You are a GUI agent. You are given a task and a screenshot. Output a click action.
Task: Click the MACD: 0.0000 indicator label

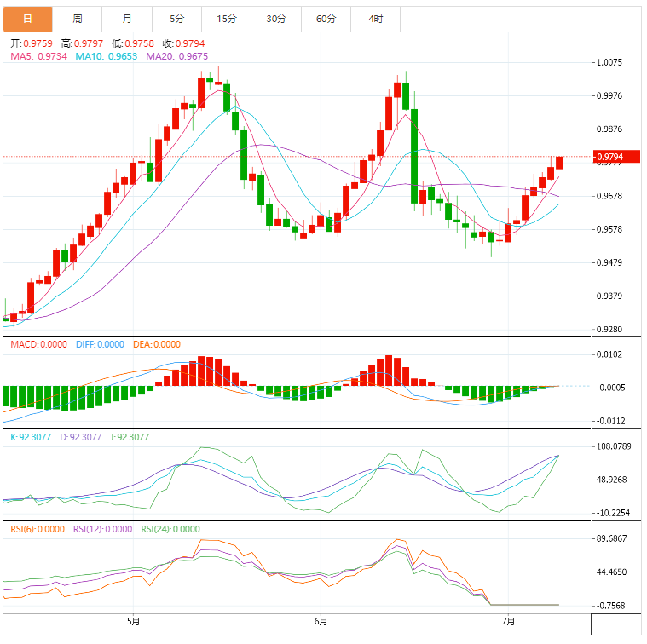tap(39, 345)
